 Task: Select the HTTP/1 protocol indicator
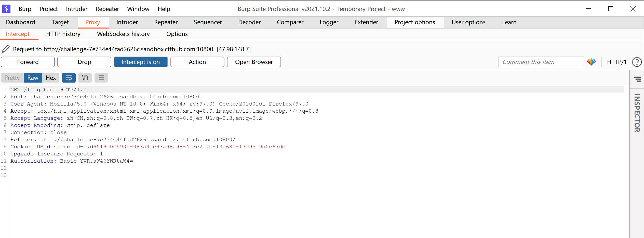(616, 62)
